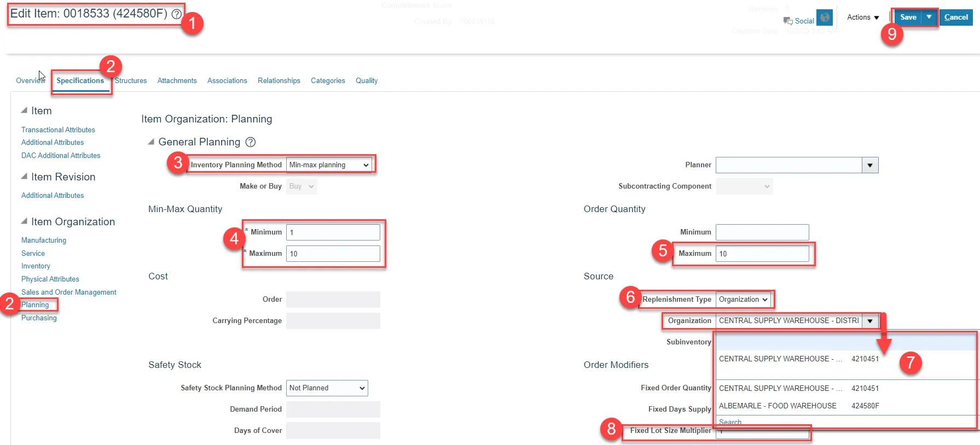The height and width of the screenshot is (445, 980).
Task: Open the Associations tab
Action: (x=227, y=81)
